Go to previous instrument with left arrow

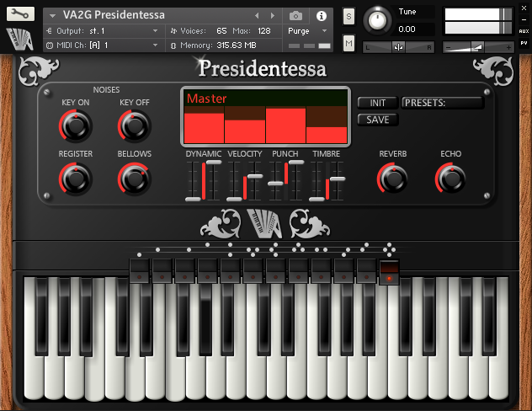point(269,15)
